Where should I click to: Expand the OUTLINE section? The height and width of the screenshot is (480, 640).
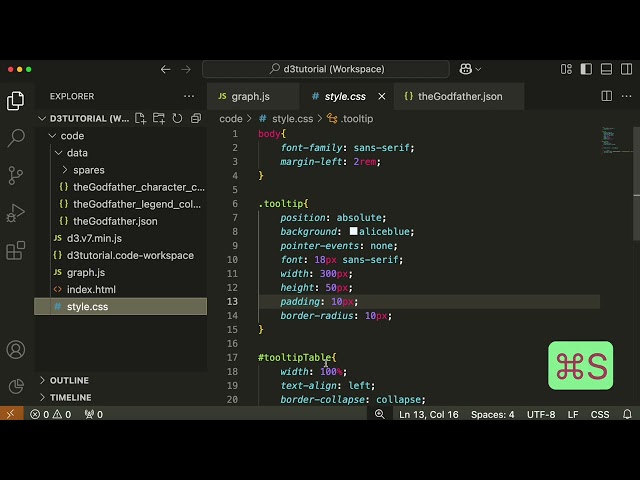69,380
